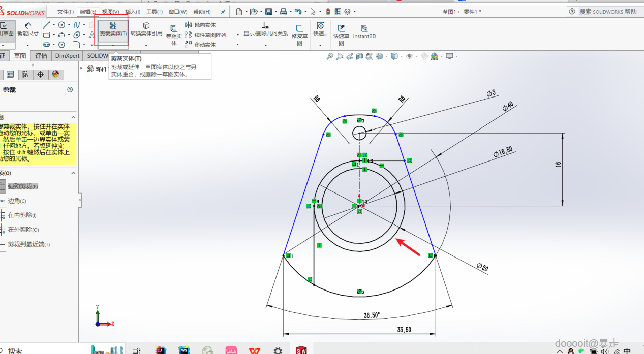Enable Trim Away Inside (在内剪除) option
The height and width of the screenshot is (354, 644).
pos(21,215)
